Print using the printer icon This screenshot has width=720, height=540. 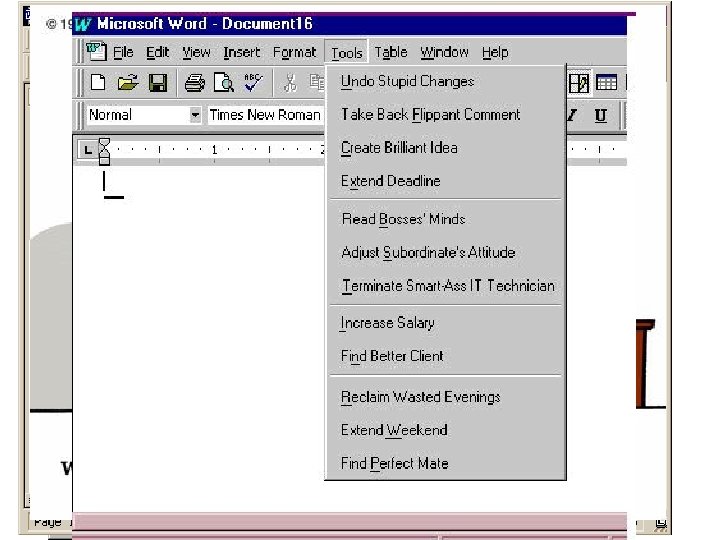pyautogui.click(x=195, y=83)
